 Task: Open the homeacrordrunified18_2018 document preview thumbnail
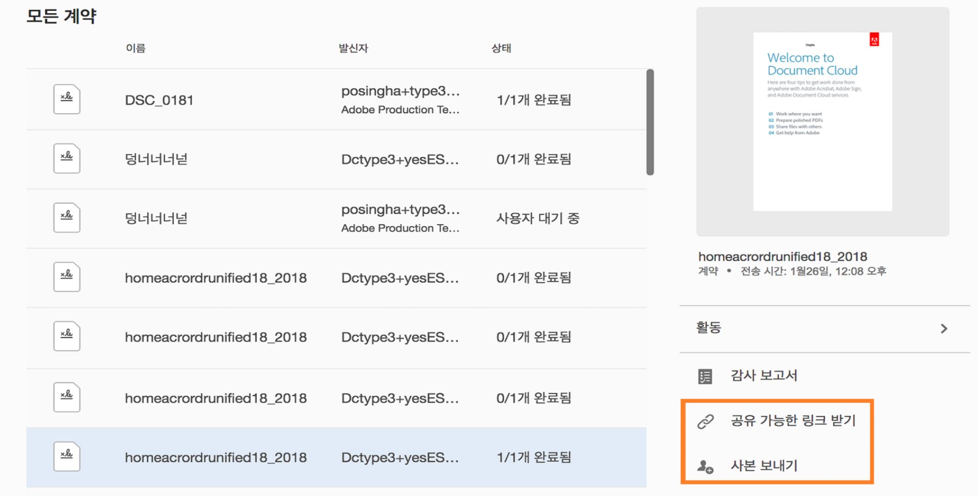pyautogui.click(x=822, y=122)
